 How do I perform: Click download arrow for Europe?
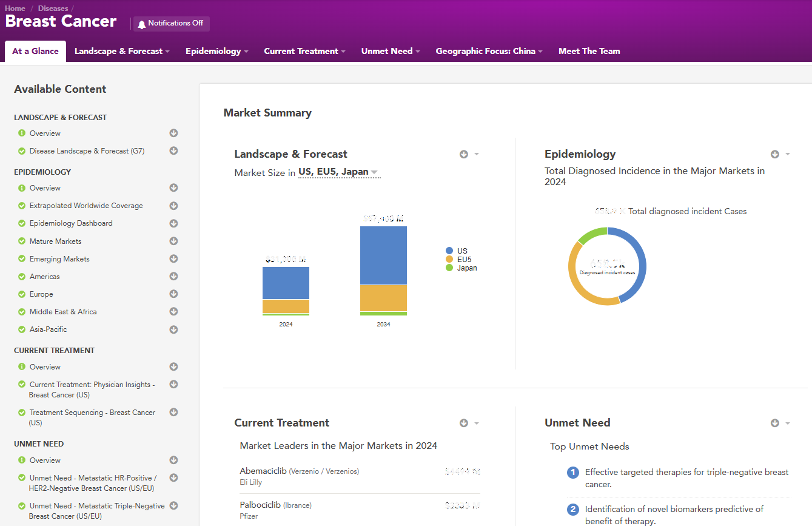173,294
